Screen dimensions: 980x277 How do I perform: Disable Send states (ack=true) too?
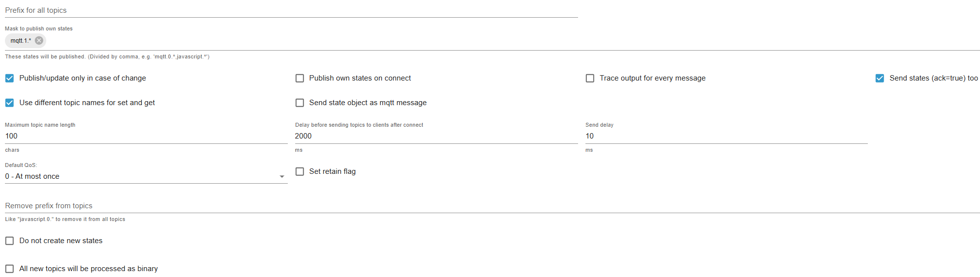click(880, 78)
